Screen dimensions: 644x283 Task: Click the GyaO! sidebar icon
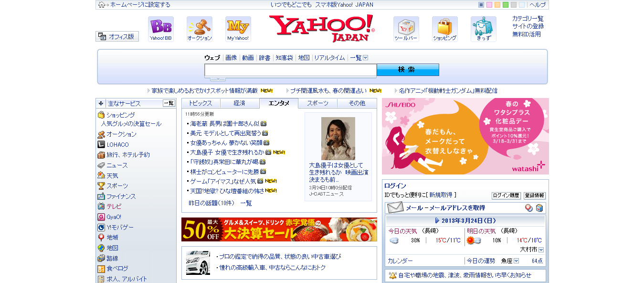point(101,217)
